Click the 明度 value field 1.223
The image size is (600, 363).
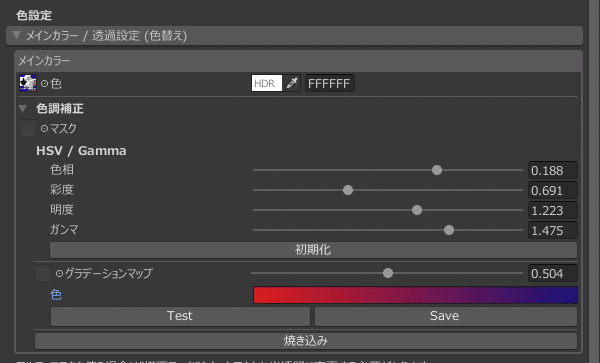tap(553, 210)
